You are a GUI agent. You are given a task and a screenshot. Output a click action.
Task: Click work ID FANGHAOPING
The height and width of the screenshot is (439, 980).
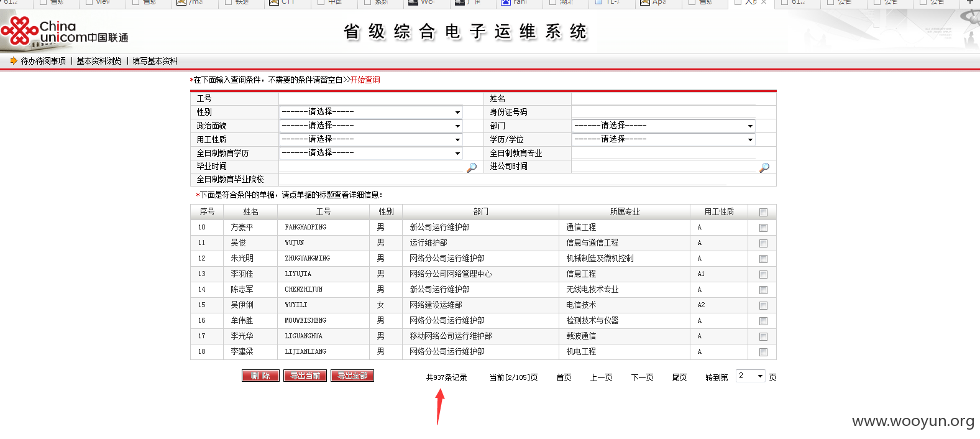(x=306, y=228)
